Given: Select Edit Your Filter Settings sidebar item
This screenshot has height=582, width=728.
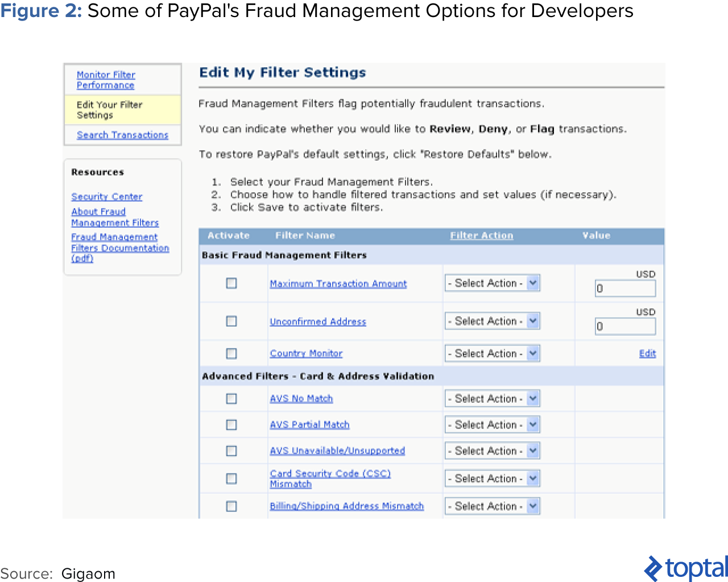Looking at the screenshot, I should [122, 110].
